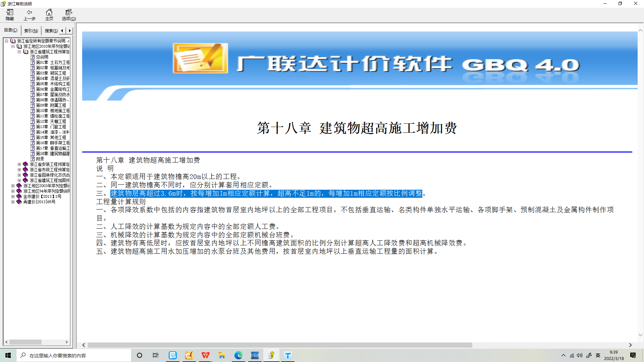
Task: Open 第12章 天棚工程 chapter
Action: point(51,121)
